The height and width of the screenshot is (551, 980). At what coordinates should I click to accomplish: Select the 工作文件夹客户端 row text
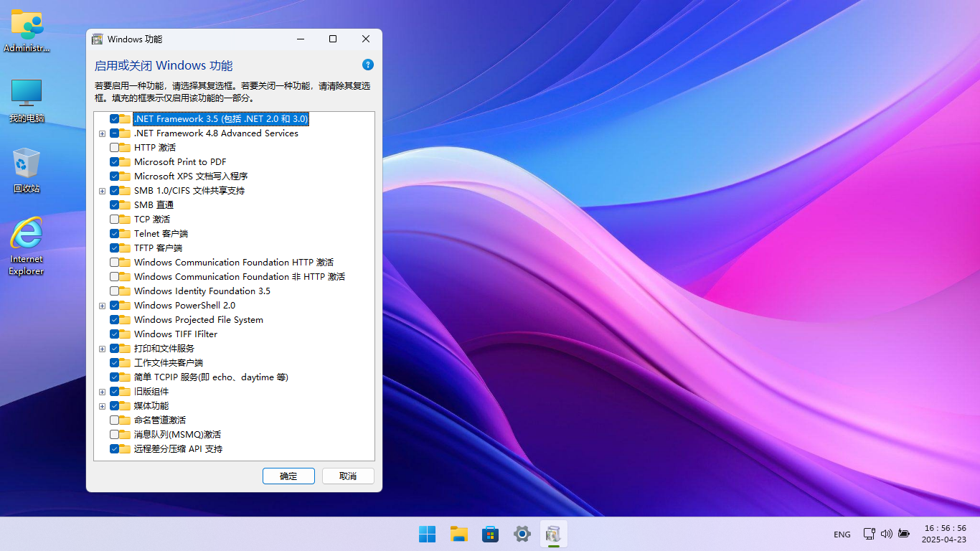pyautogui.click(x=169, y=362)
